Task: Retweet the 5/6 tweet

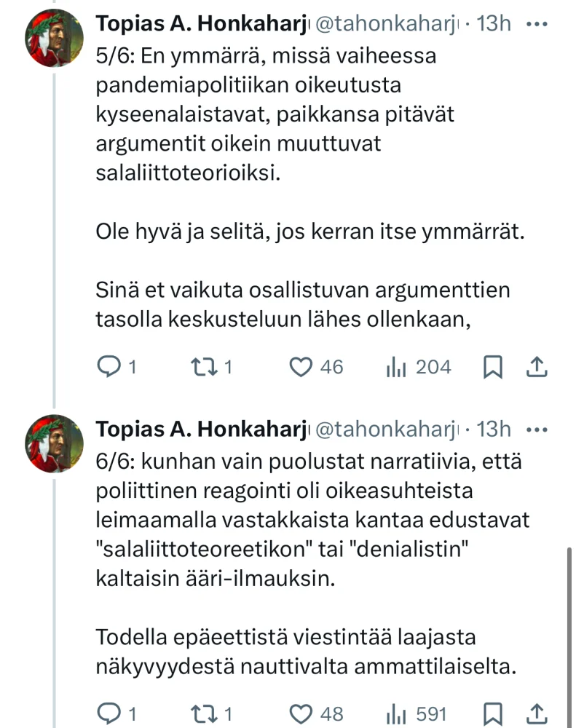Action: tap(200, 368)
